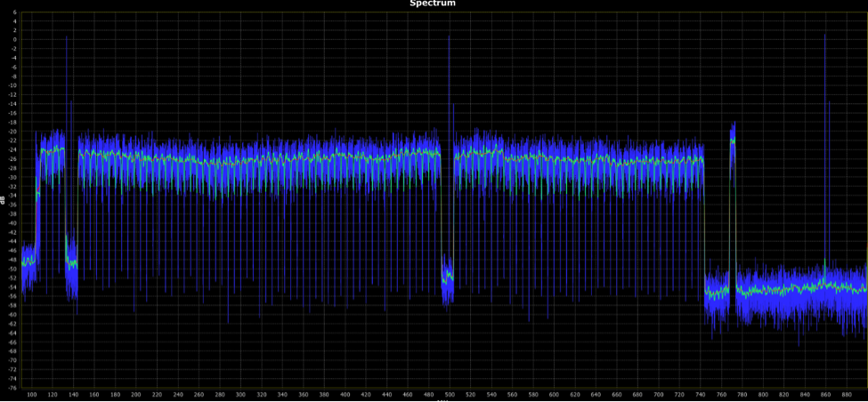Click the 600 tick label on x-axis
The height and width of the screenshot is (402, 868).
(554, 394)
